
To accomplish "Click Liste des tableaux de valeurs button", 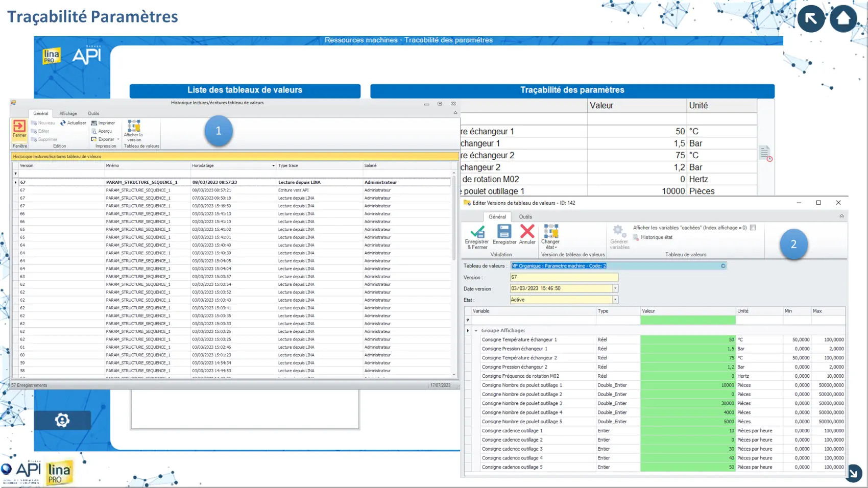I will coord(245,90).
